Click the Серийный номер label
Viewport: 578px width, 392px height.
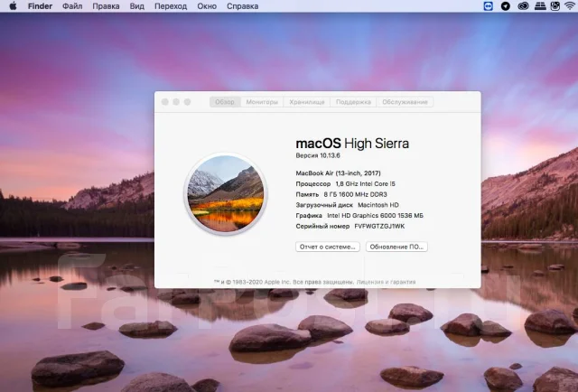[322, 226]
